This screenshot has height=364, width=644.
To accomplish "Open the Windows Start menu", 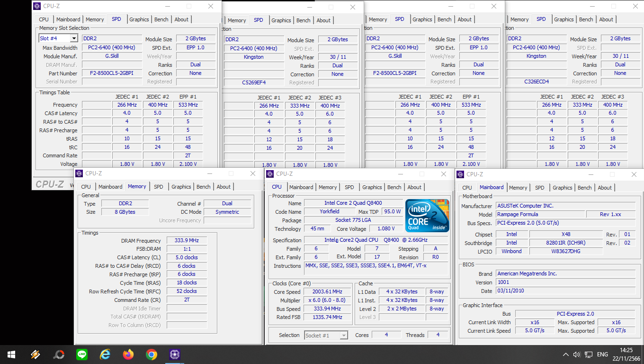I will 11,354.
